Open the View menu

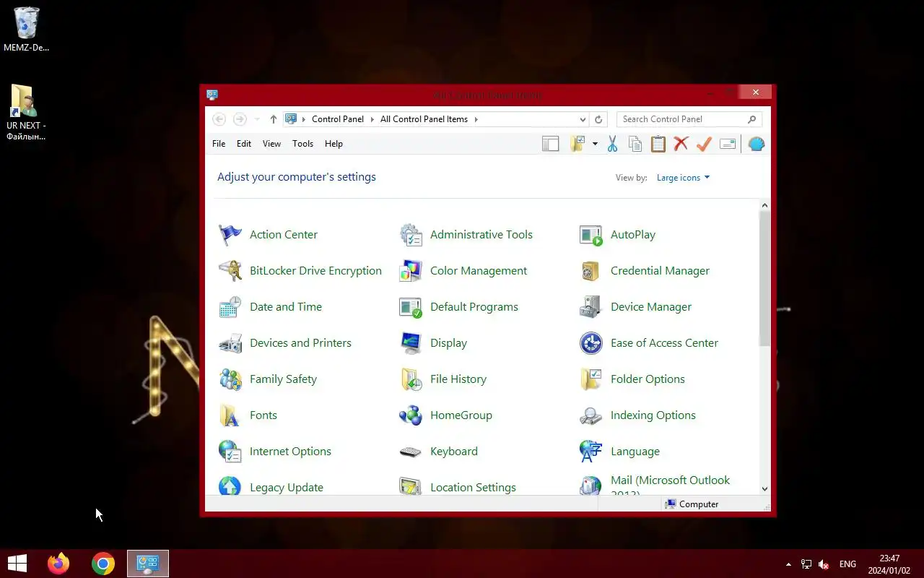[271, 144]
